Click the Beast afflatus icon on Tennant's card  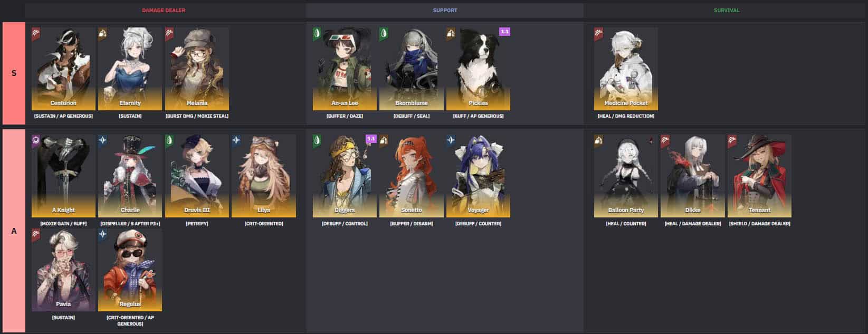732,141
